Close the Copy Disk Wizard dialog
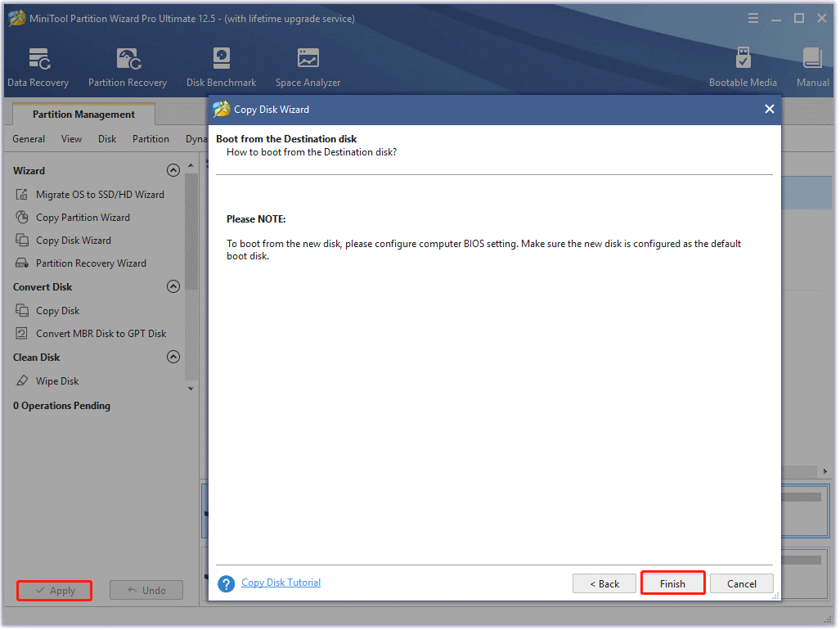This screenshot has height=630, width=840. coord(770,110)
